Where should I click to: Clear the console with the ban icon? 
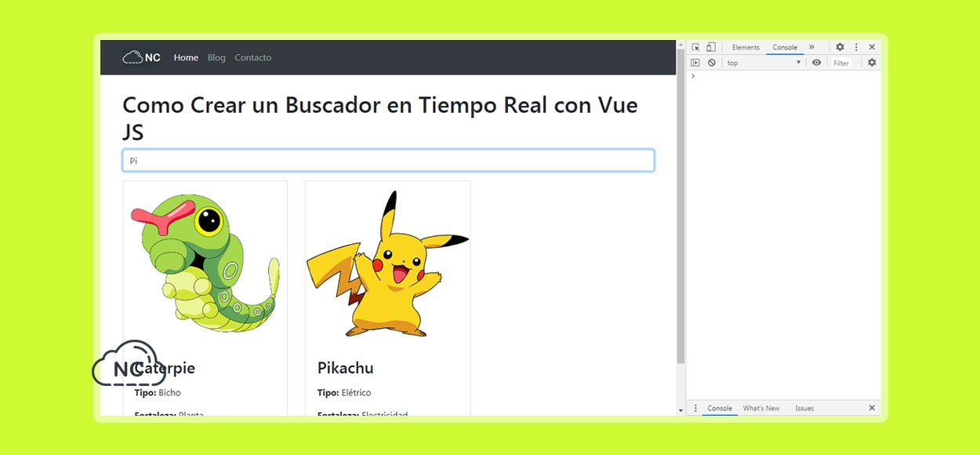[x=711, y=63]
